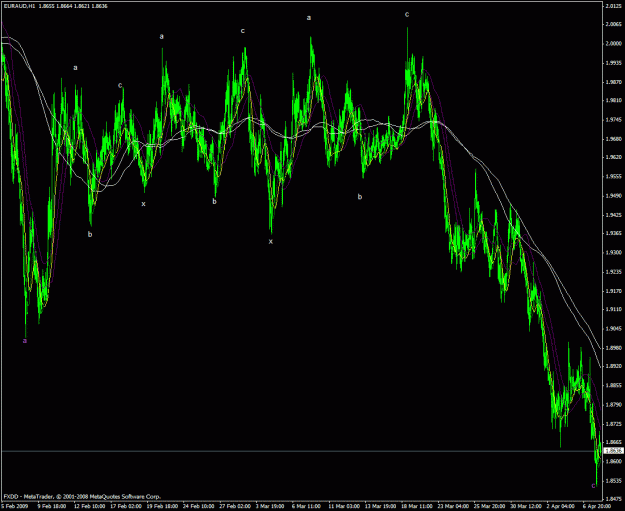625x511 pixels.
Task: Click the '11 Mar 03:00' time axis label
Action: click(x=344, y=506)
